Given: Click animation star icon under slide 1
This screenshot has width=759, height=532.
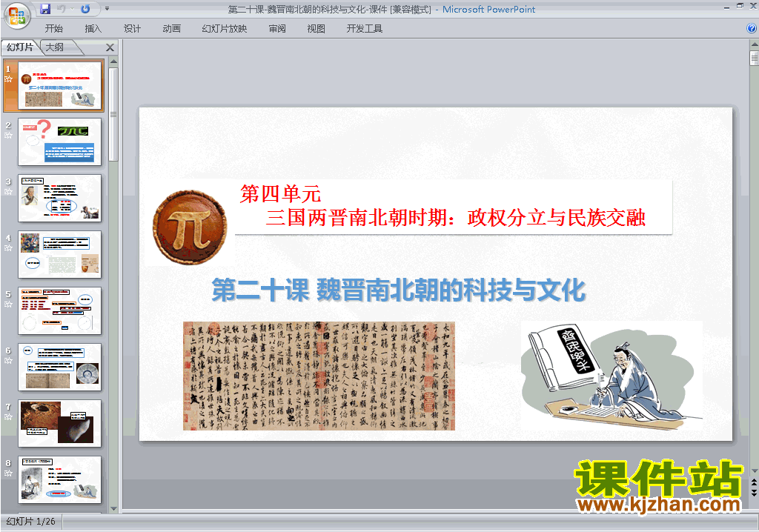Looking at the screenshot, I should coord(8,79).
